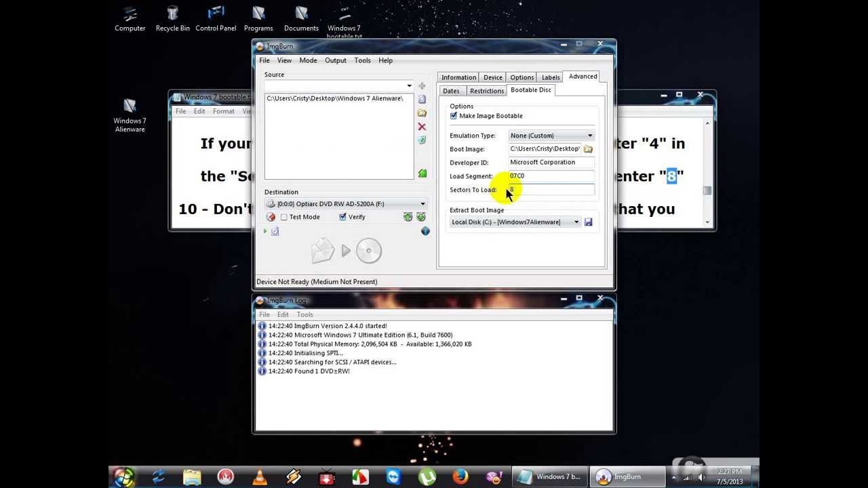Launch VLC from the taskbar
This screenshot has width=868, height=488.
259,476
